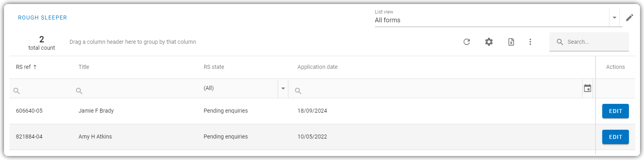The width and height of the screenshot is (644, 160).
Task: Click the pencil edit list view icon
Action: tap(630, 18)
